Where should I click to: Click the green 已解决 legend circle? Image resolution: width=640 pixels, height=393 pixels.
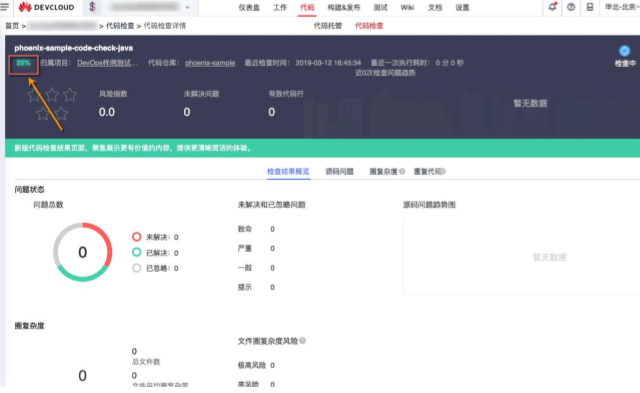(137, 252)
